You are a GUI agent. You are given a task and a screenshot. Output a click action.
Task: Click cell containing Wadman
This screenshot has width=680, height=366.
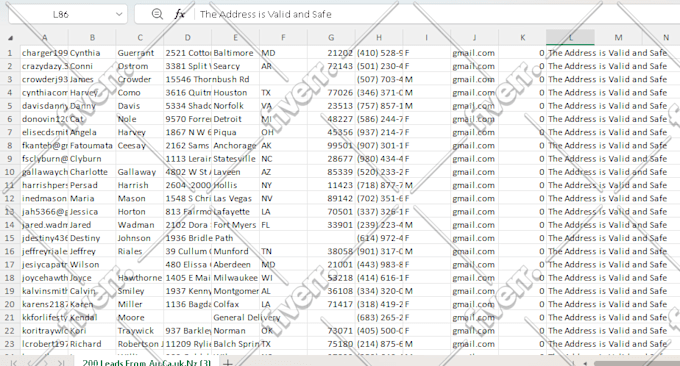(x=140, y=225)
